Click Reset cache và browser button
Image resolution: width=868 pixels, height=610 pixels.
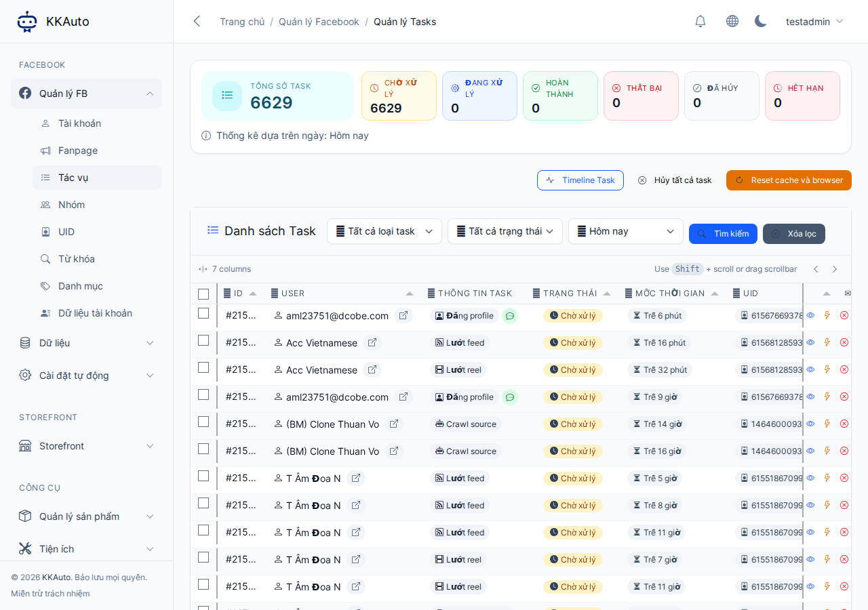click(789, 180)
